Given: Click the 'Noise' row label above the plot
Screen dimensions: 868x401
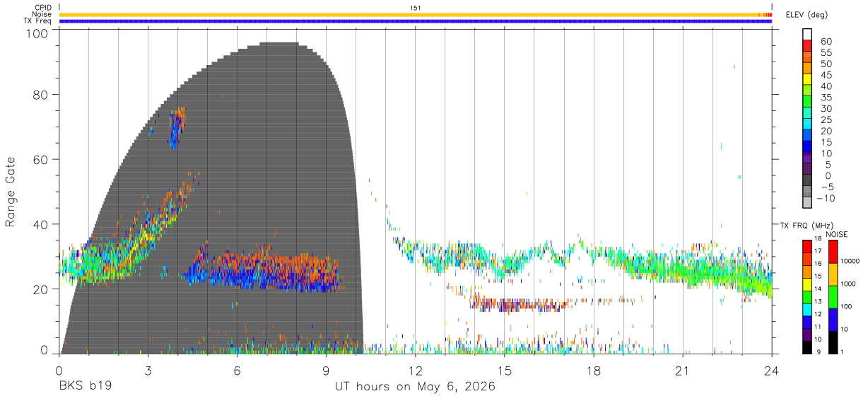Looking at the screenshot, I should [x=42, y=14].
